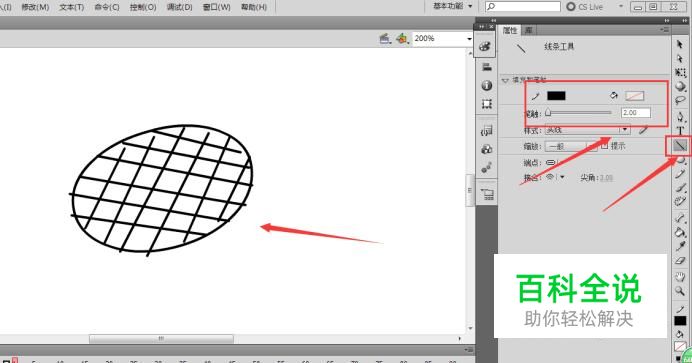692x363 pixels.
Task: Open the Code Snippets panel icon
Action: [487, 131]
